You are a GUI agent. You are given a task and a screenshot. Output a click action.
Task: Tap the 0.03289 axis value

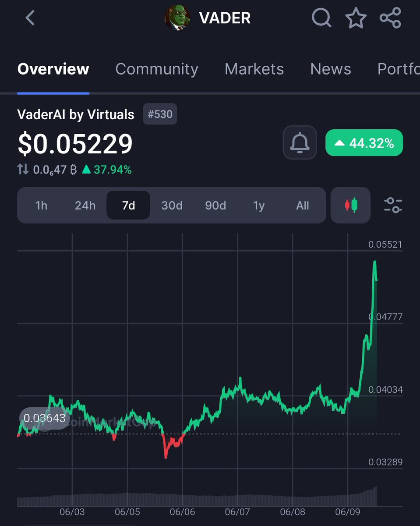pyautogui.click(x=385, y=462)
